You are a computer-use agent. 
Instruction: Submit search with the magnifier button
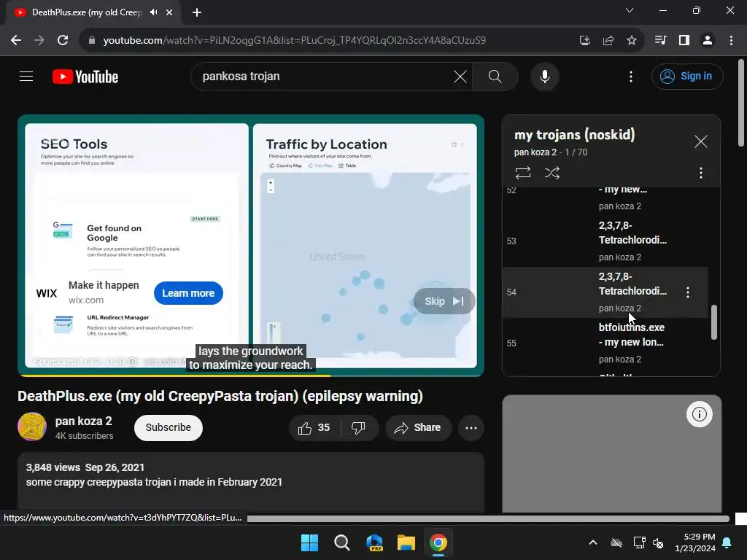tap(495, 76)
